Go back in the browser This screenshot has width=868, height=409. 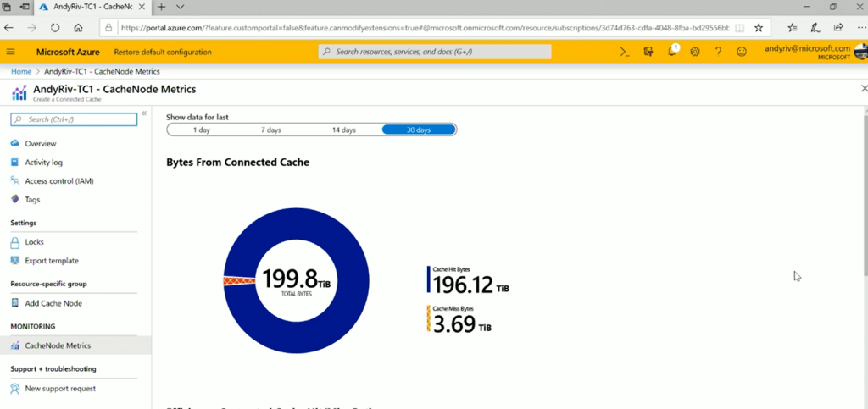coord(9,28)
